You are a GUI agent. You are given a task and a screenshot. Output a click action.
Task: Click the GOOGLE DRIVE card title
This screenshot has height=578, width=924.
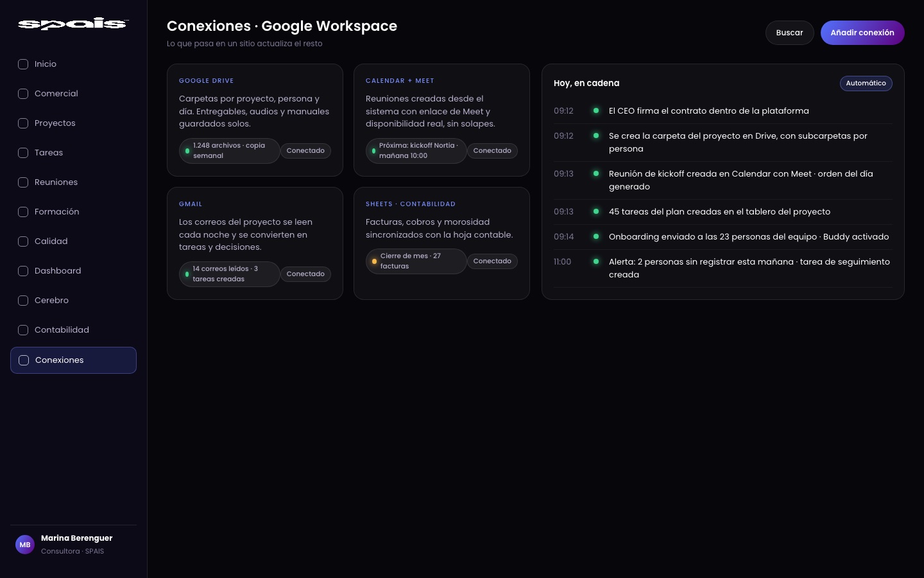point(206,81)
